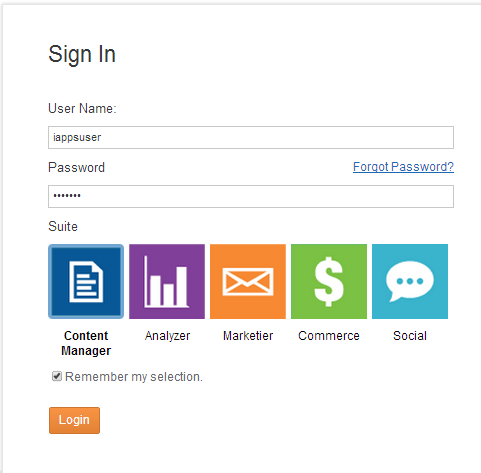Click the "User Name:" field label
This screenshot has height=473, width=481.
click(82, 108)
